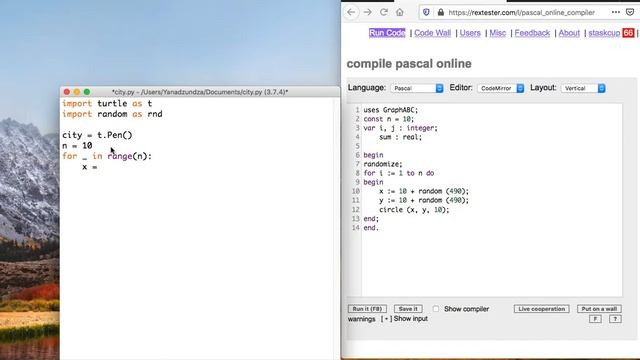
Task: Click 'for _ in range(n):' line in IDLE
Action: pyautogui.click(x=107, y=156)
